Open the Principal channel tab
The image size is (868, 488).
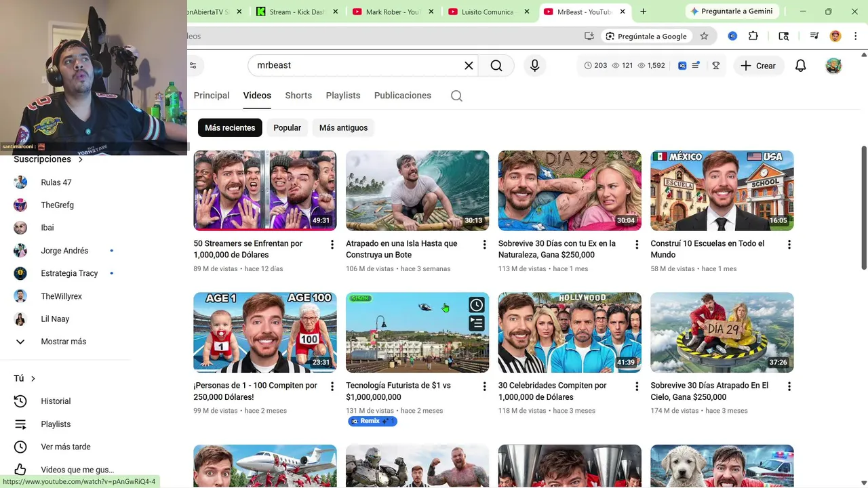pos(212,96)
